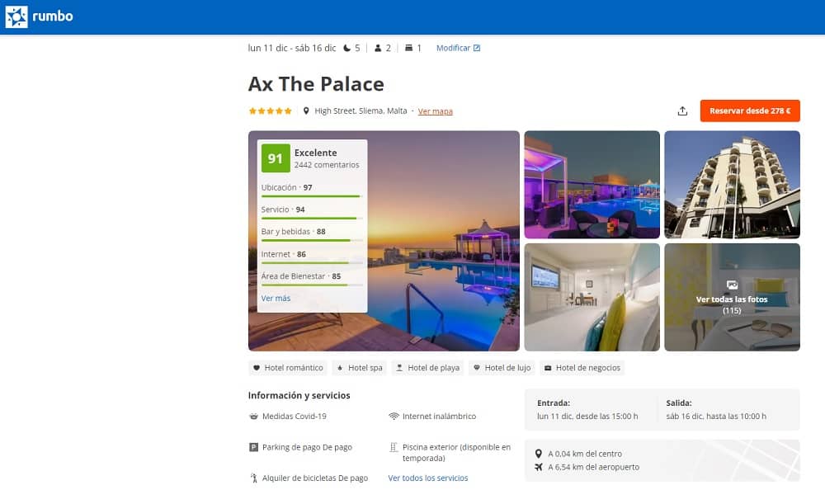
Task: Click Piscina exterior service text
Action: click(x=456, y=452)
